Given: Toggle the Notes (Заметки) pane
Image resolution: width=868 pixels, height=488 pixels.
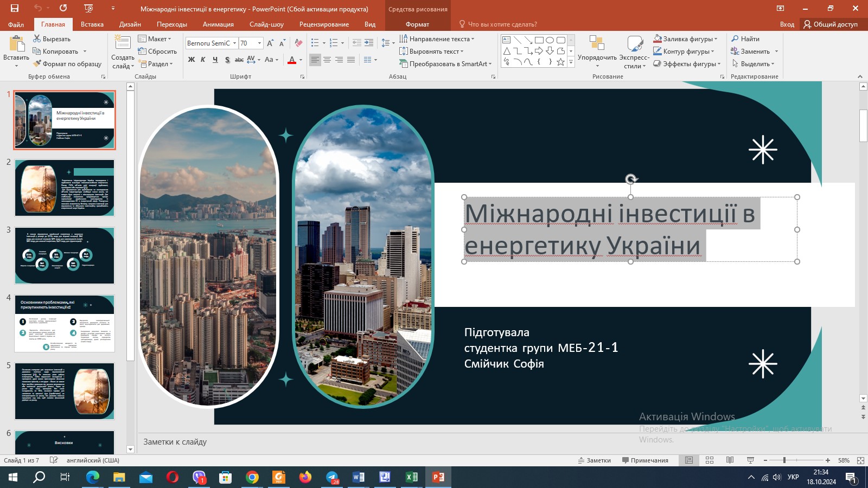Looking at the screenshot, I should (x=595, y=460).
